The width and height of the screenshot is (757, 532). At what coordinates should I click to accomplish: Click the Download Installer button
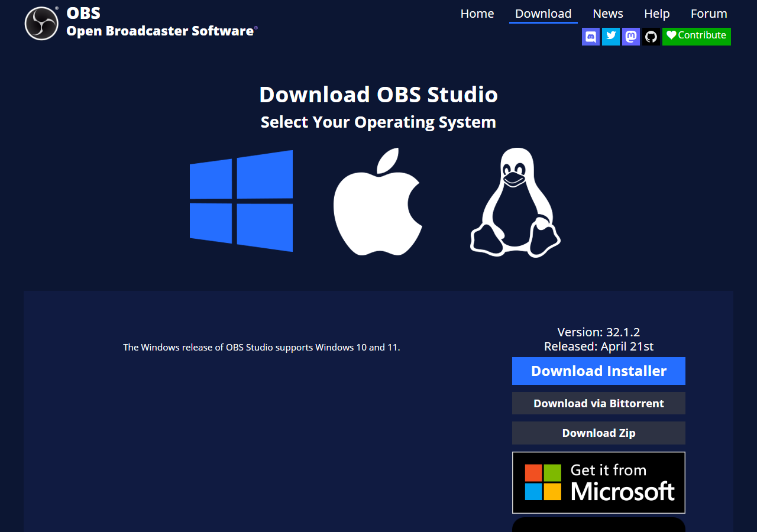click(x=599, y=371)
